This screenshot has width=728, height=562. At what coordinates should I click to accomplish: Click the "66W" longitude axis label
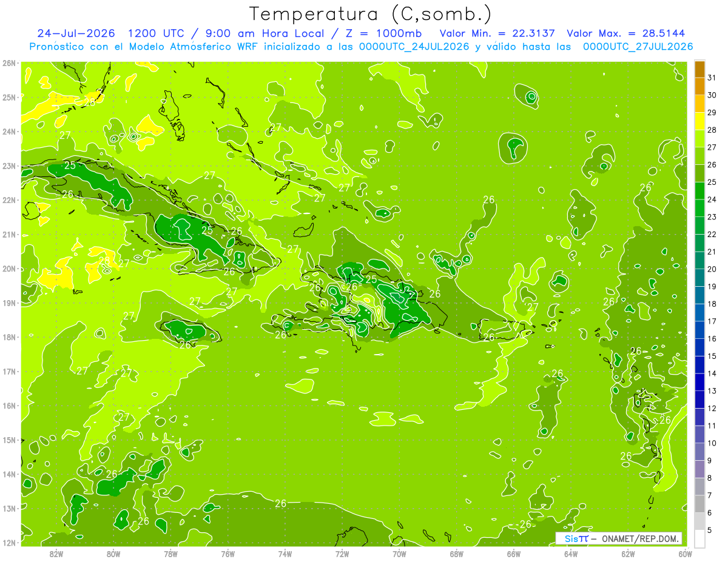pyautogui.click(x=514, y=554)
